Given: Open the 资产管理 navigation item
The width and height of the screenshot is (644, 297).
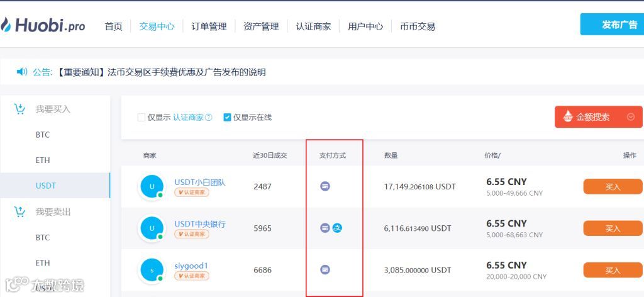Looking at the screenshot, I should [x=261, y=26].
